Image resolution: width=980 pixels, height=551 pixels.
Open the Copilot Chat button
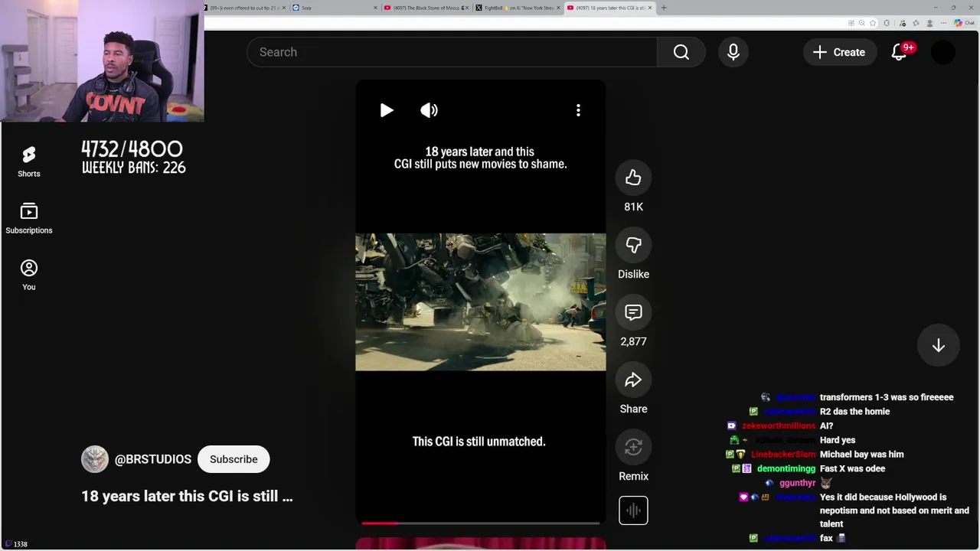coord(964,23)
